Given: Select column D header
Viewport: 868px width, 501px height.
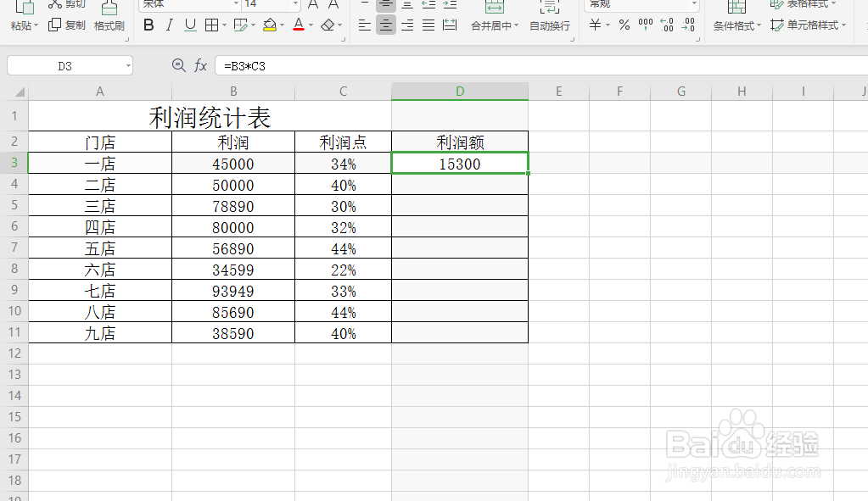Looking at the screenshot, I should pyautogui.click(x=460, y=92).
